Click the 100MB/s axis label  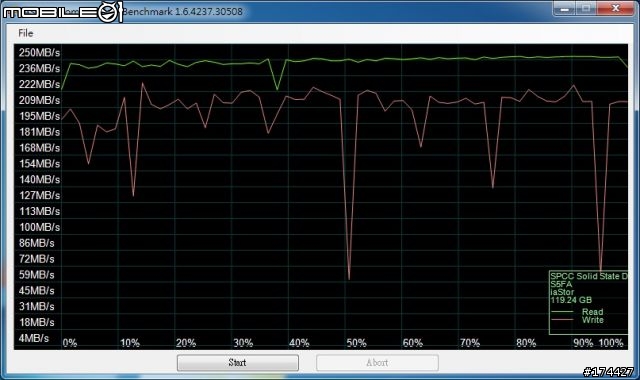coord(39,227)
